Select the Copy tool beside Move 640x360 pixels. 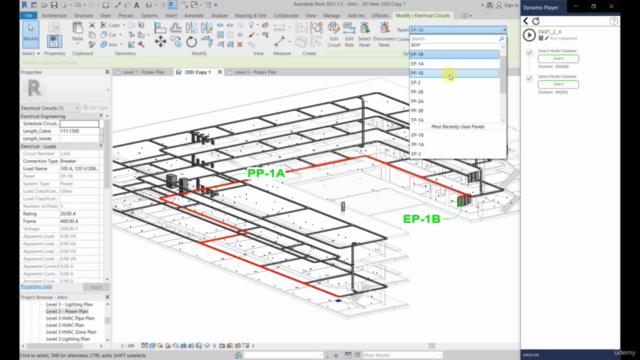pos(176,41)
